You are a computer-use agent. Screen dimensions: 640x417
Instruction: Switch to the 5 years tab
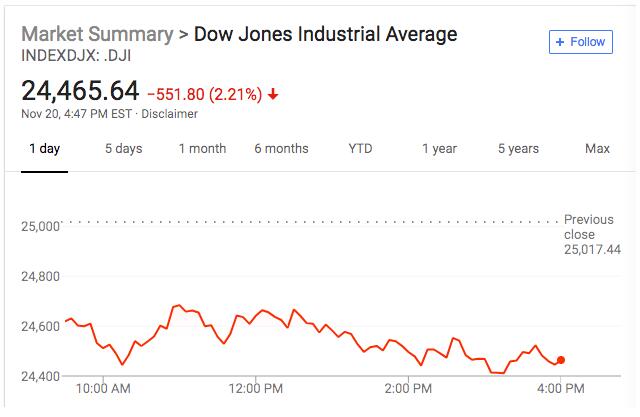(518, 149)
